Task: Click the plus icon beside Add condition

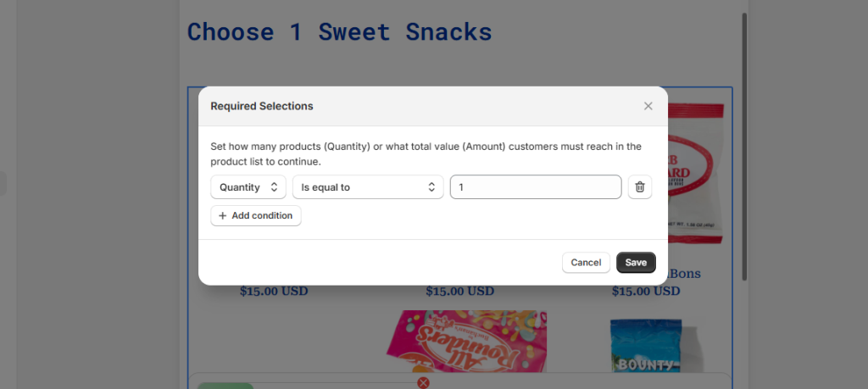Action: click(x=223, y=216)
